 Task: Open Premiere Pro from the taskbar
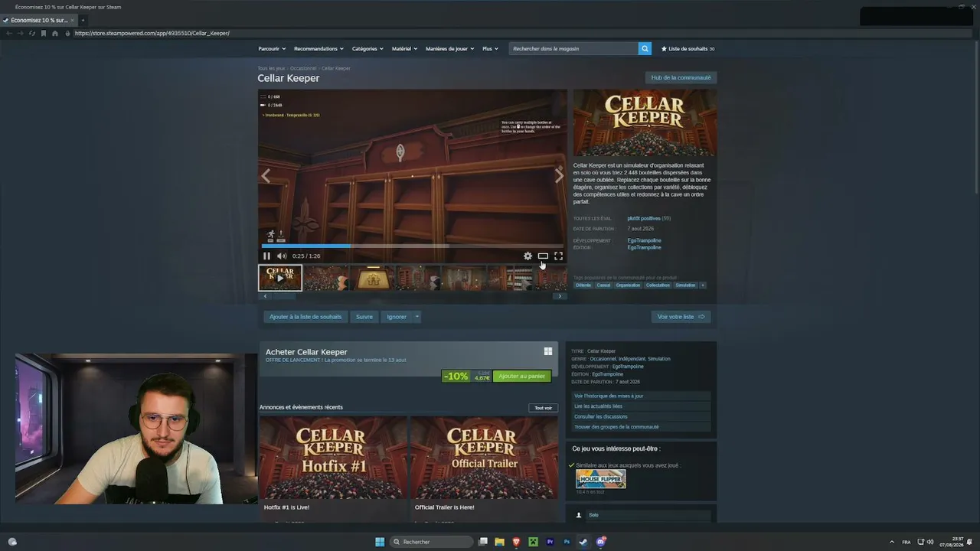(x=550, y=542)
